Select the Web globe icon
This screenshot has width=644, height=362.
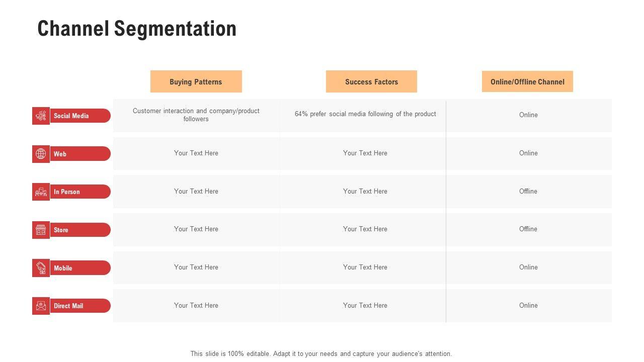tap(41, 154)
